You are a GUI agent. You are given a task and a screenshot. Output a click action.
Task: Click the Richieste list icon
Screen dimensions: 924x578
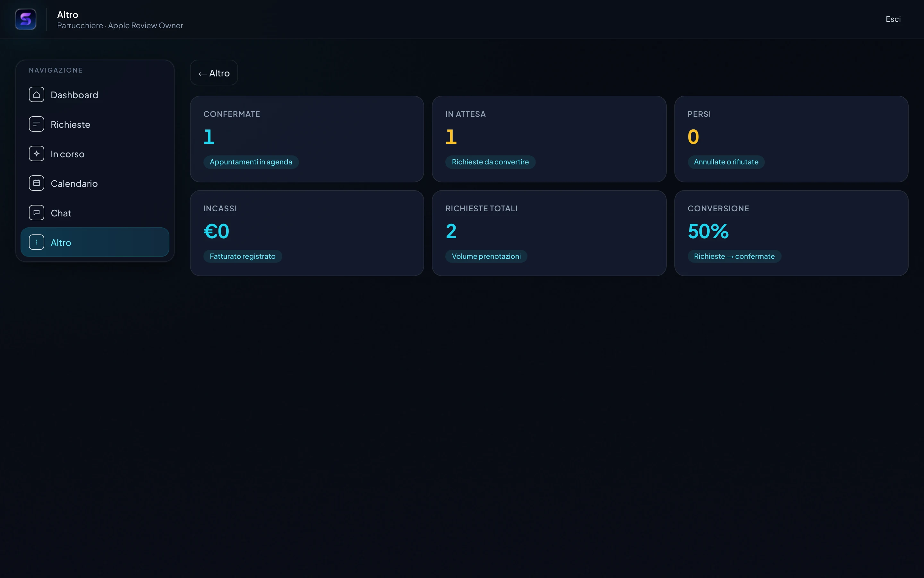pos(37,124)
